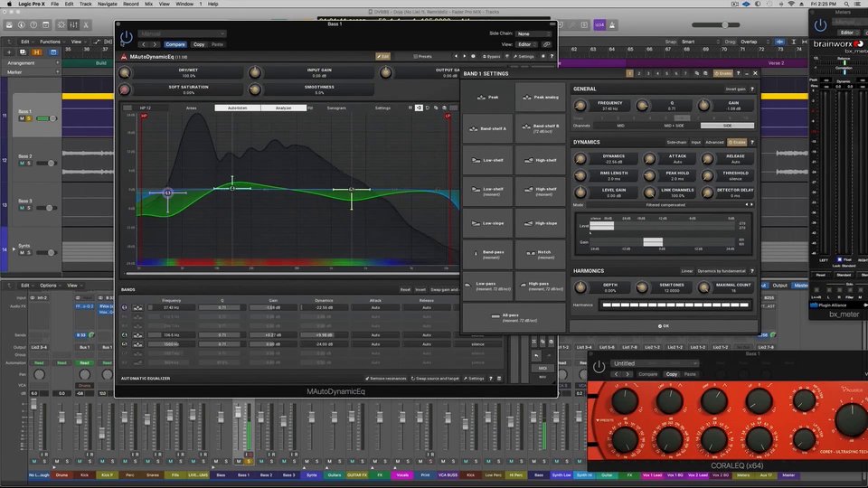Select the Peak analog filter type

541,98
